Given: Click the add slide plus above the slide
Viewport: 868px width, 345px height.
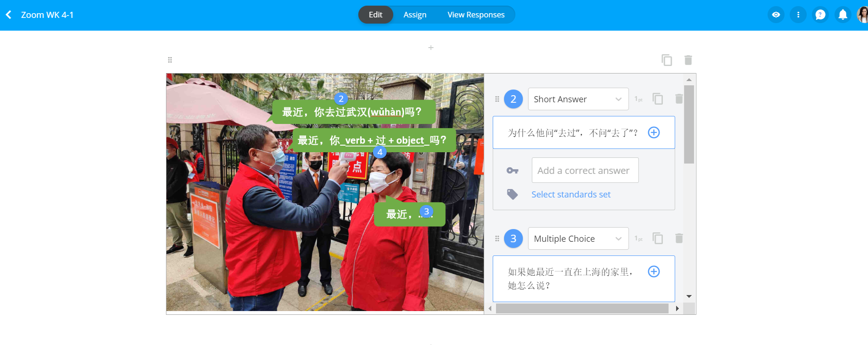Looking at the screenshot, I should click(430, 48).
